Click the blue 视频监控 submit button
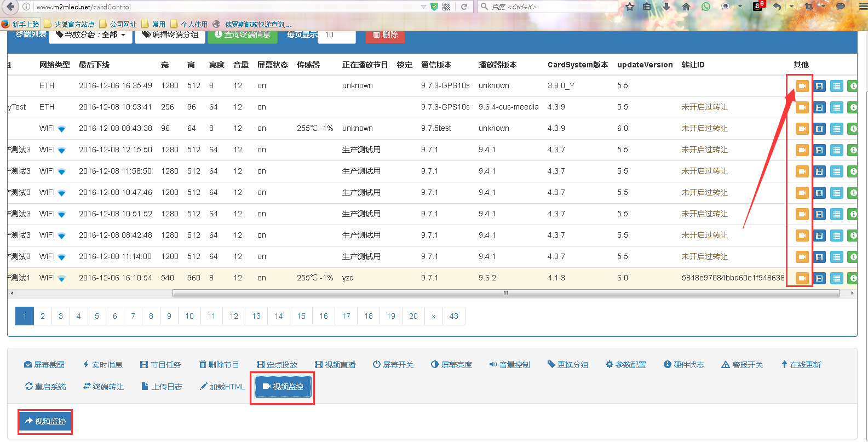The width and height of the screenshot is (868, 442). pyautogui.click(x=45, y=421)
